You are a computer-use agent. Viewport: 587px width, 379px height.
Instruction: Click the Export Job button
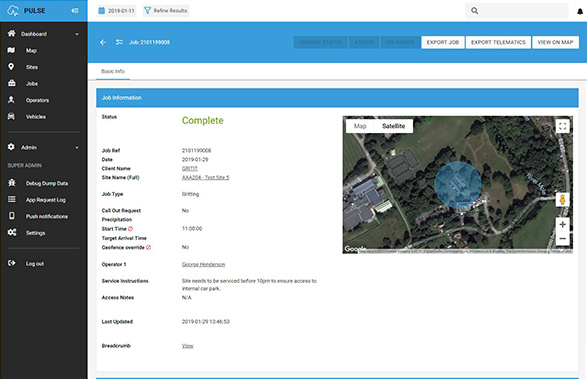tap(443, 42)
